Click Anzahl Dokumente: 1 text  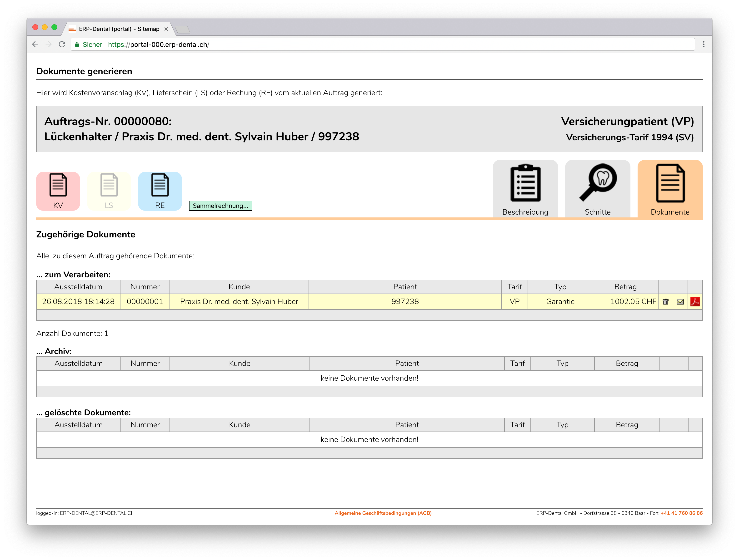(72, 333)
